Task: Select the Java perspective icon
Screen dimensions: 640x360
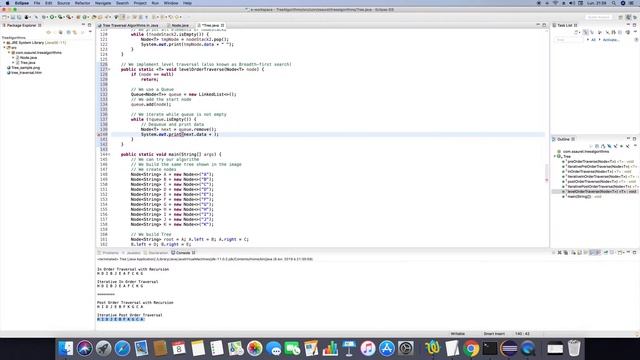Action: [629, 17]
